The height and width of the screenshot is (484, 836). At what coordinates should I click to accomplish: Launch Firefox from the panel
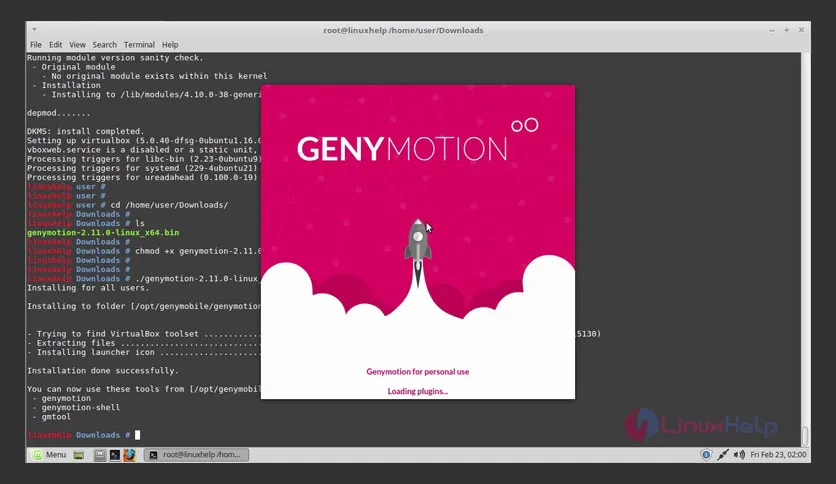pos(130,455)
